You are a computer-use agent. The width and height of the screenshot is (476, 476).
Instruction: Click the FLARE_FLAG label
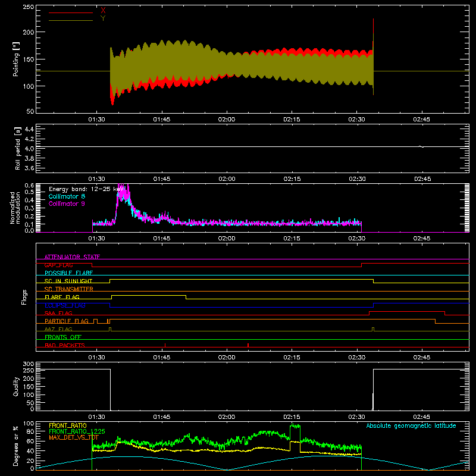click(x=62, y=297)
